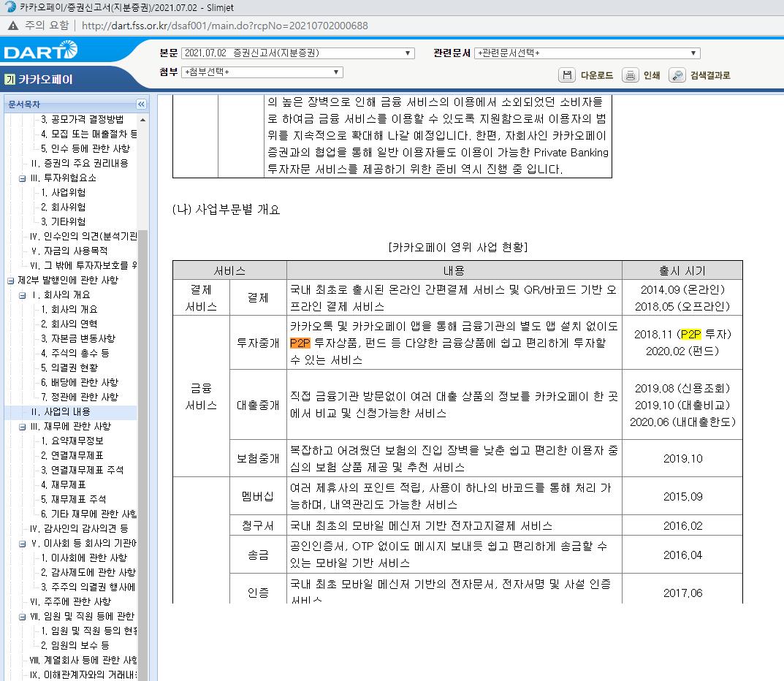Open 3. 기타위험 section
This screenshot has width=784, height=681.
(x=63, y=221)
